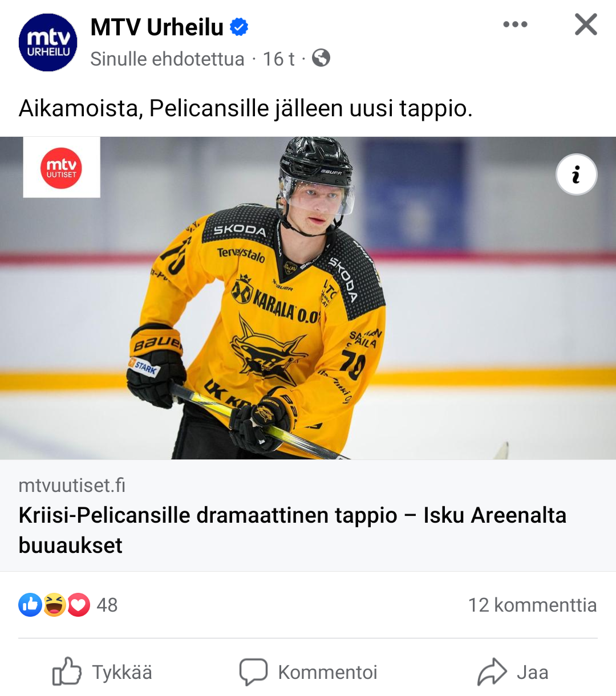Open the hockey player article image
This screenshot has width=616, height=696.
[x=308, y=319]
